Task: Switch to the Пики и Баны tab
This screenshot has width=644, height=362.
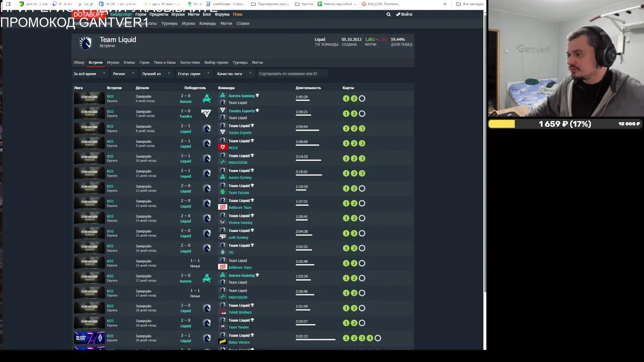Action: pos(165,62)
